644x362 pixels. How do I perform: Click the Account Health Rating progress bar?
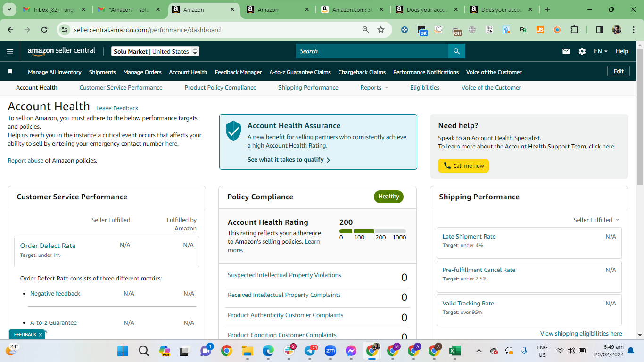(x=372, y=231)
